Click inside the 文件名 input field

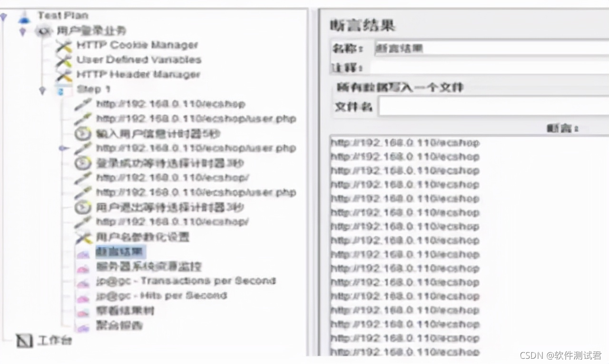click(x=476, y=106)
